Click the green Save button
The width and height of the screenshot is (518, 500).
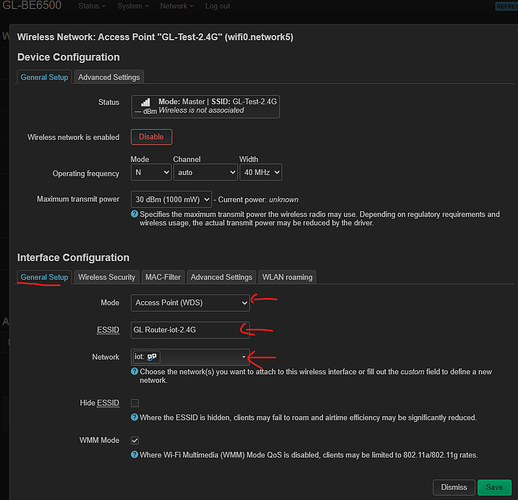(x=494, y=487)
